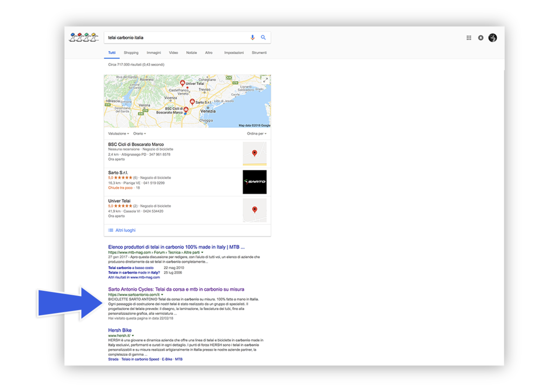This screenshot has height=392, width=560.
Task: Open the E-Bike sitelink
Action: coord(167,359)
